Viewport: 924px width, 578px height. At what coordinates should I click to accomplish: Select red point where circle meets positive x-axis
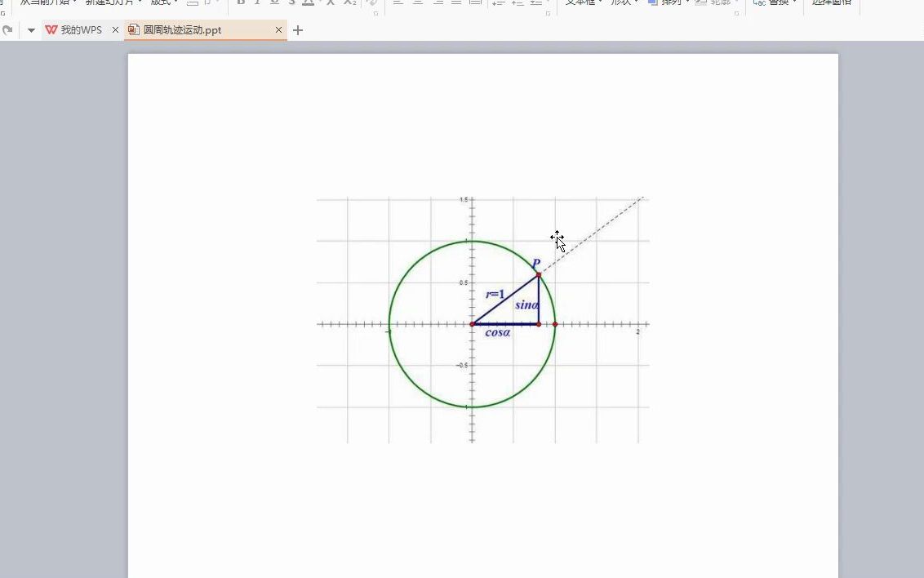555,324
